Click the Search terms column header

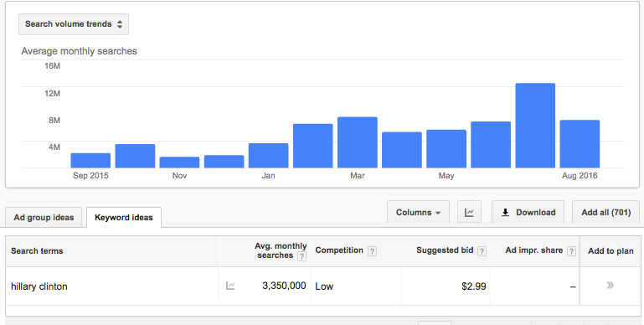pos(37,251)
